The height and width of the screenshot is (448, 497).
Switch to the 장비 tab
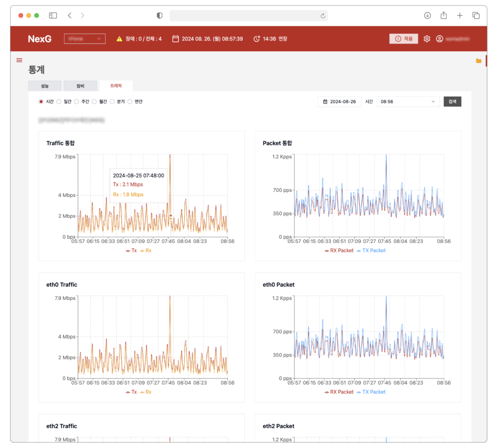(80, 86)
